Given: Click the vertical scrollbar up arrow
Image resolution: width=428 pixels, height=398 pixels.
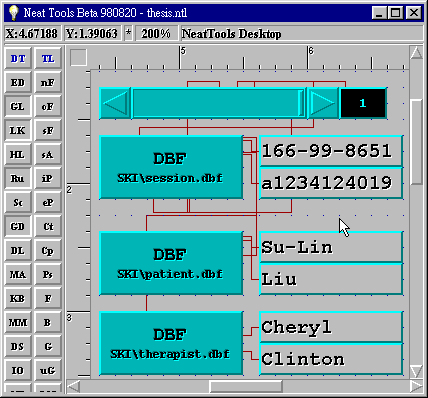Looking at the screenshot, I should coord(416,53).
